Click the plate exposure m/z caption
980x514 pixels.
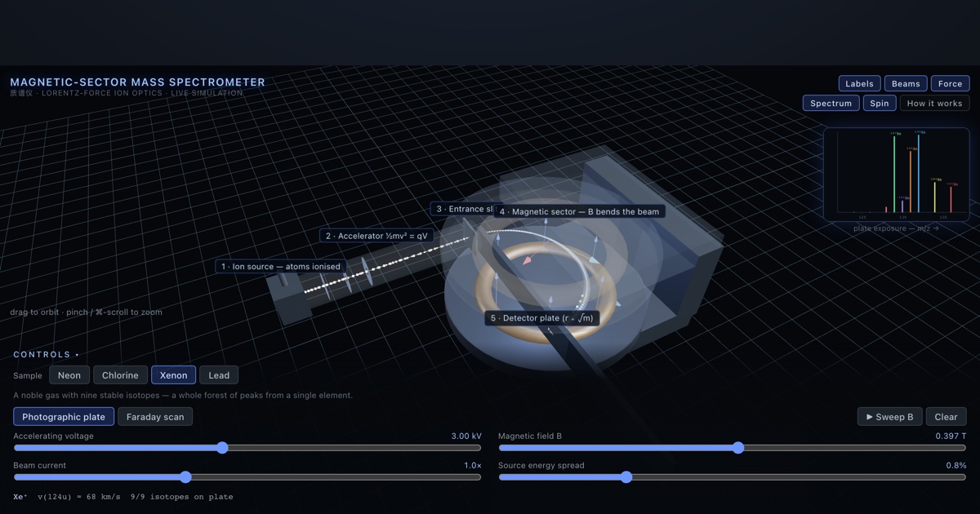(896, 228)
